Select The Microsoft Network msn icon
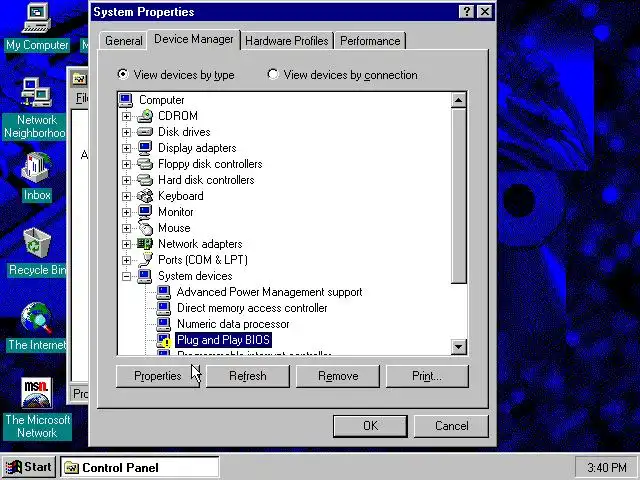640x480 pixels. coord(36,393)
